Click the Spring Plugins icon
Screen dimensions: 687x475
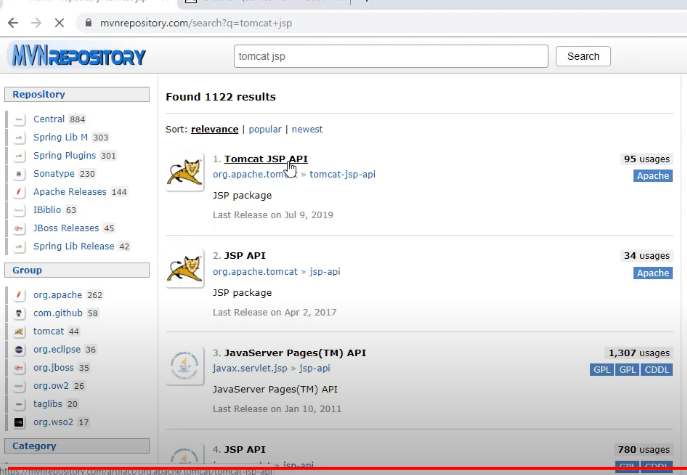[19, 156]
